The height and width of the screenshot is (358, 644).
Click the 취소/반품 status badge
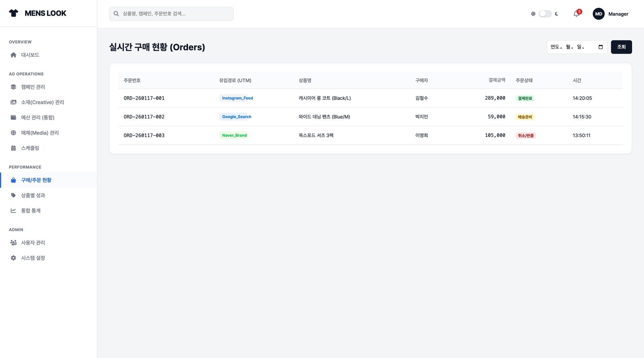525,135
